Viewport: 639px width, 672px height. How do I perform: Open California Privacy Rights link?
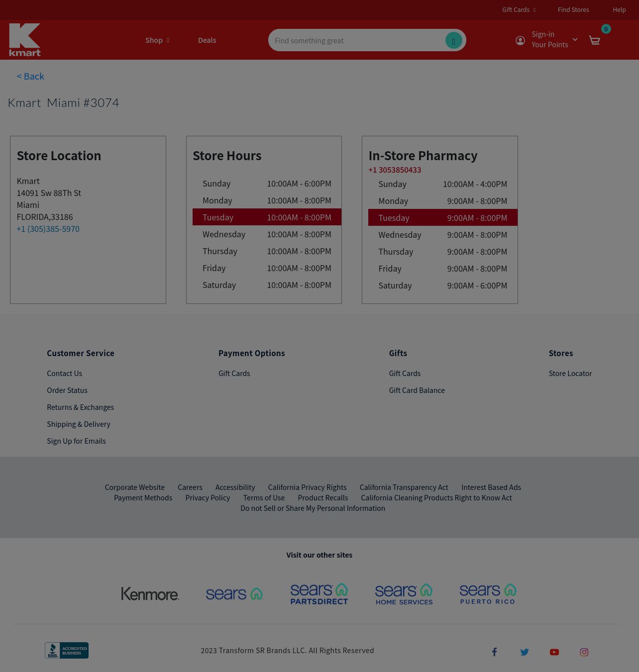pyautogui.click(x=307, y=487)
